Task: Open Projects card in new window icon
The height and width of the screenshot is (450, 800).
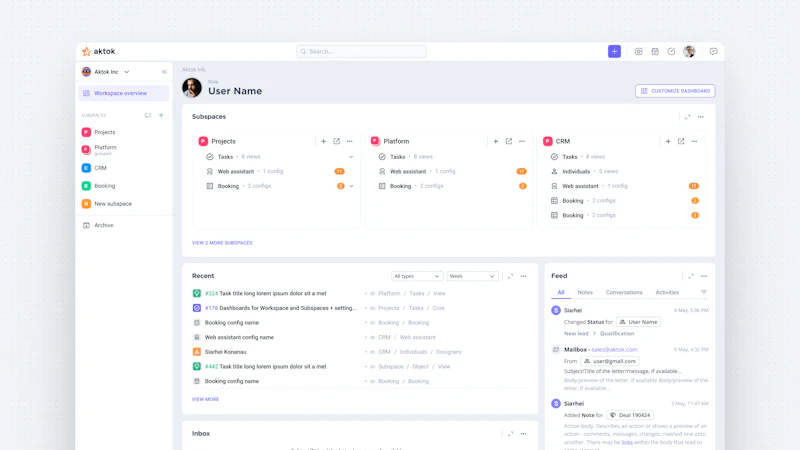Action: (337, 141)
